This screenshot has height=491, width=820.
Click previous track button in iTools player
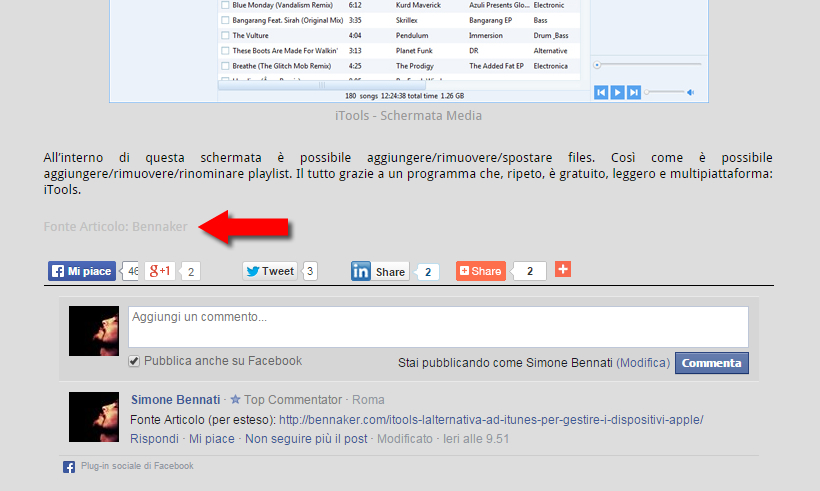click(601, 93)
